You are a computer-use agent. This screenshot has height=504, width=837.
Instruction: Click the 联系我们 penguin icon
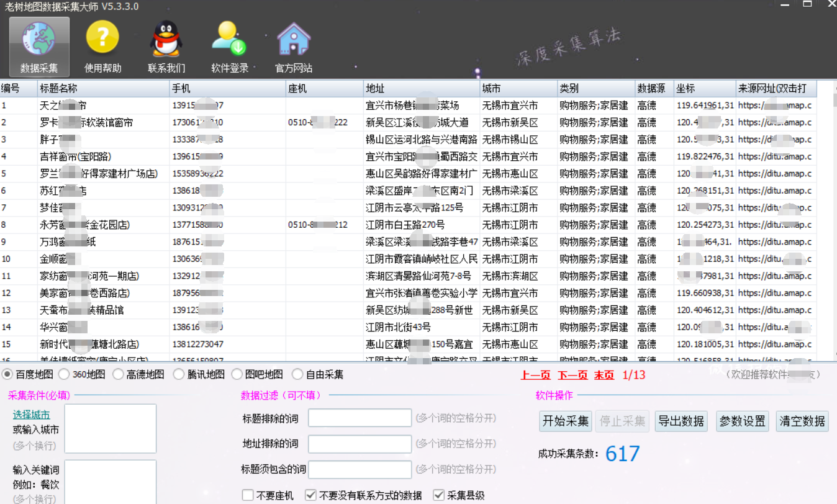(x=166, y=39)
